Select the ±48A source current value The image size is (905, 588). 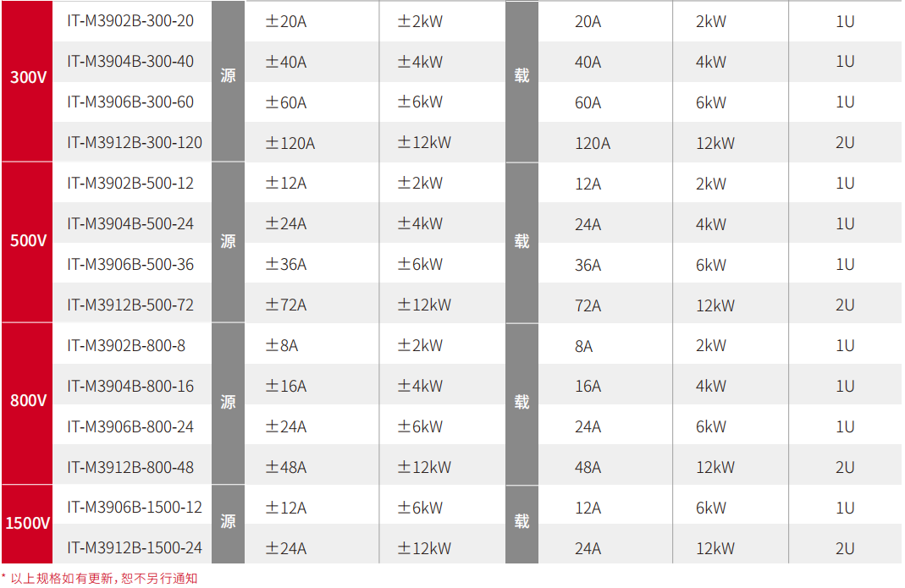[285, 467]
